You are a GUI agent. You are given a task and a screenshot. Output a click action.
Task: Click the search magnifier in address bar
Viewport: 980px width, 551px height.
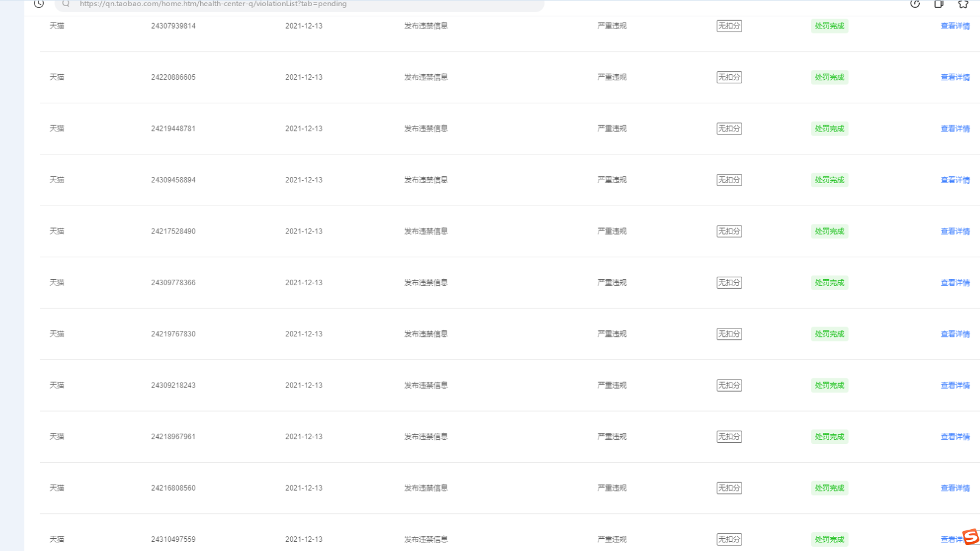click(66, 4)
